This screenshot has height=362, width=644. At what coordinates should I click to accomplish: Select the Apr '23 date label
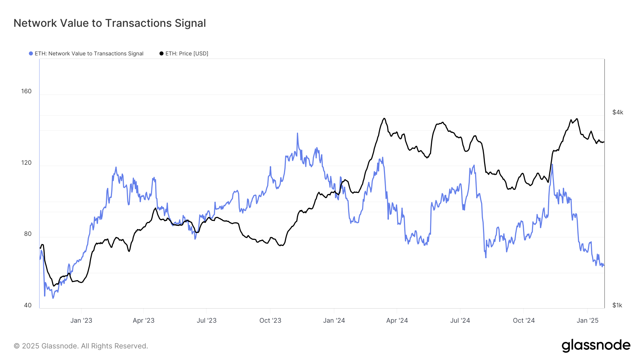143,321
